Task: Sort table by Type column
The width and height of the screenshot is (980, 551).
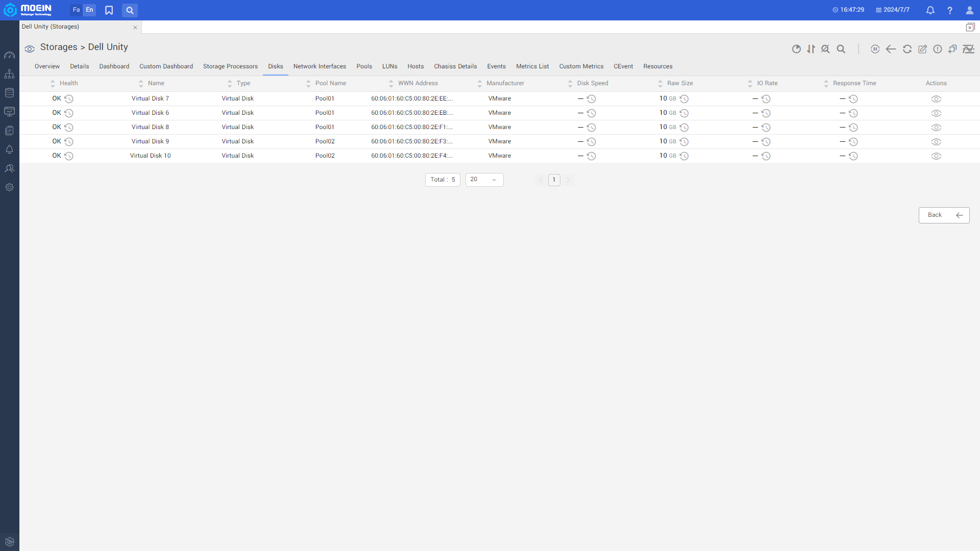Action: point(230,84)
